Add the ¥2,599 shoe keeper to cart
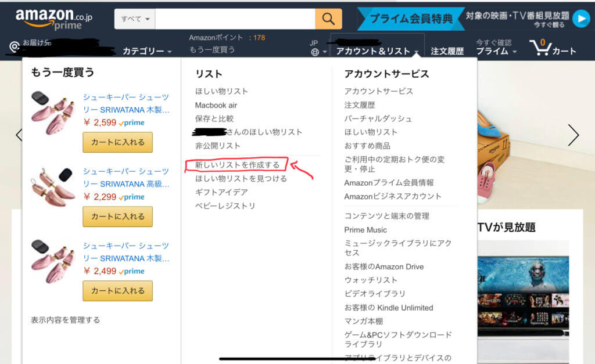 click(x=117, y=142)
